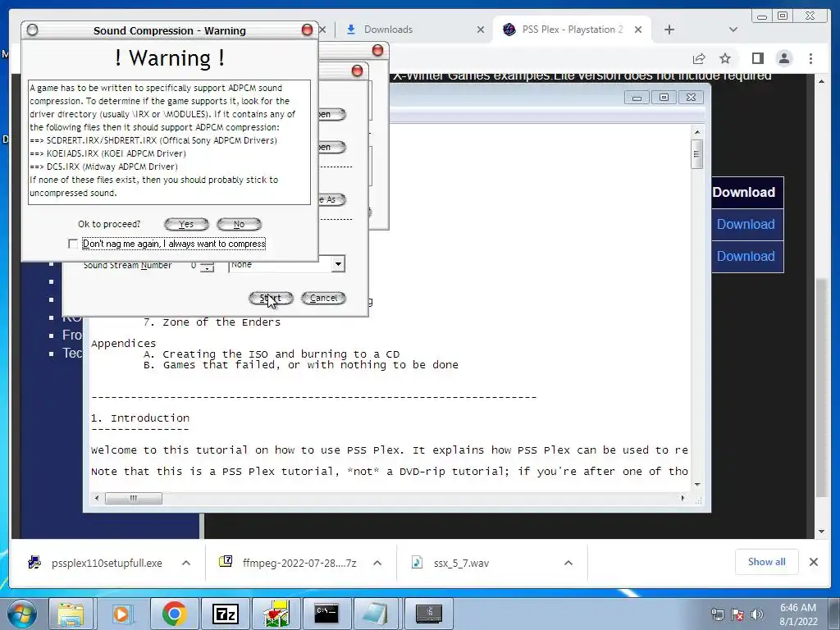
Task: Close the PSS Plex settings dialog
Action: [x=358, y=71]
